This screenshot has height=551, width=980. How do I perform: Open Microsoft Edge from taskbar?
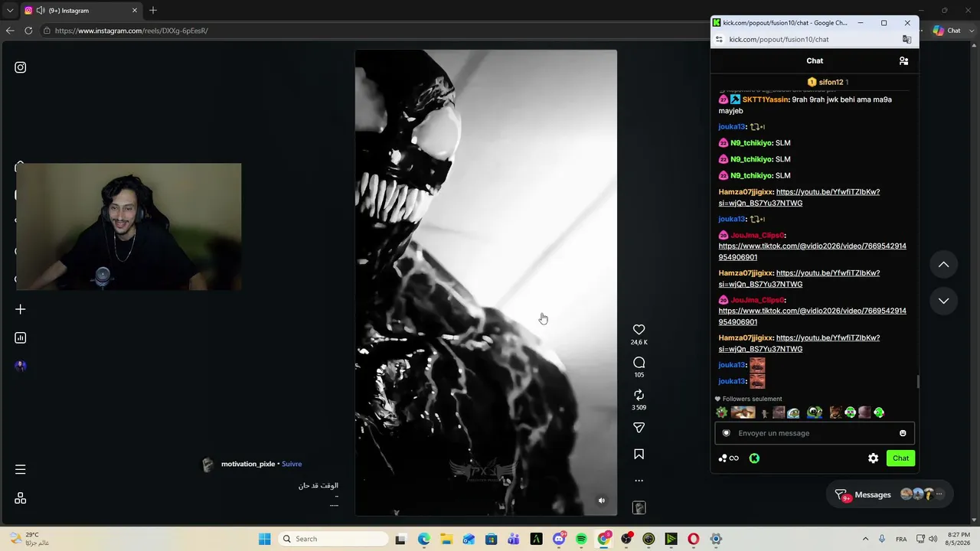pos(424,539)
